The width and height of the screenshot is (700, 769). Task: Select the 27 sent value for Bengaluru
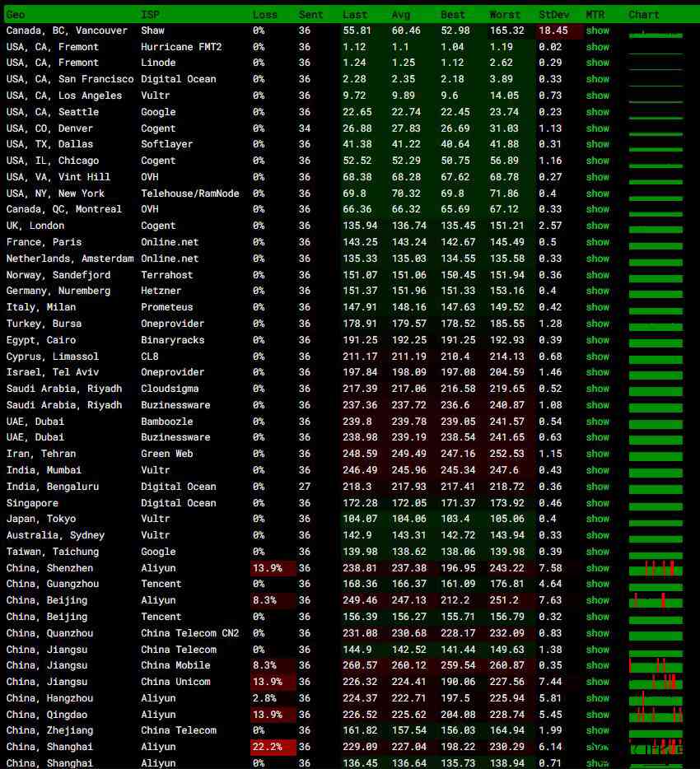tap(305, 487)
